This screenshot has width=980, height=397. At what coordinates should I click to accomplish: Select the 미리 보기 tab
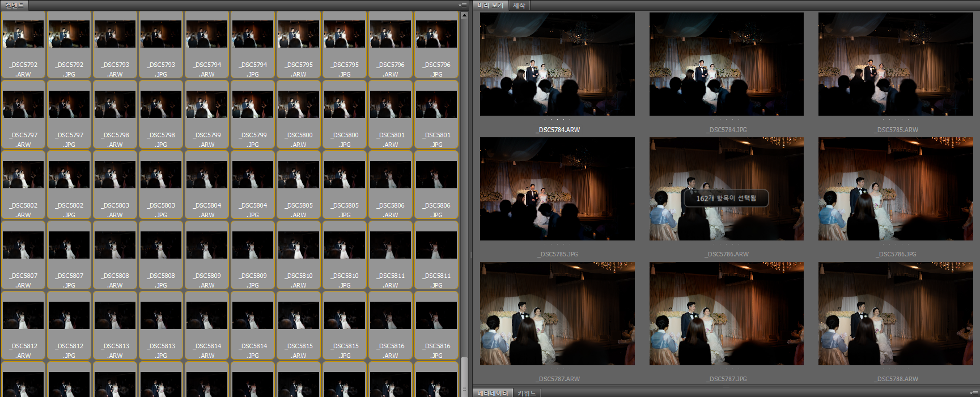pyautogui.click(x=490, y=6)
